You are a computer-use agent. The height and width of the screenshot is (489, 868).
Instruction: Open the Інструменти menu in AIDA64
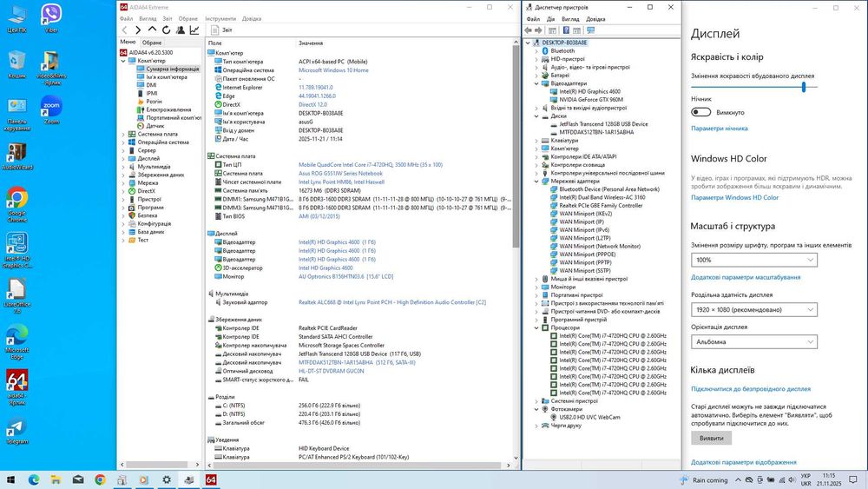(x=220, y=19)
